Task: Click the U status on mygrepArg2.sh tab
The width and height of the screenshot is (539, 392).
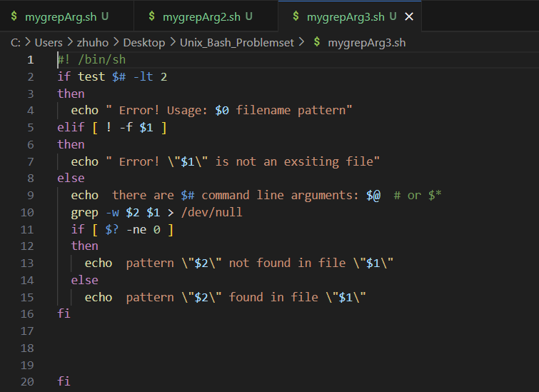Action: point(249,16)
